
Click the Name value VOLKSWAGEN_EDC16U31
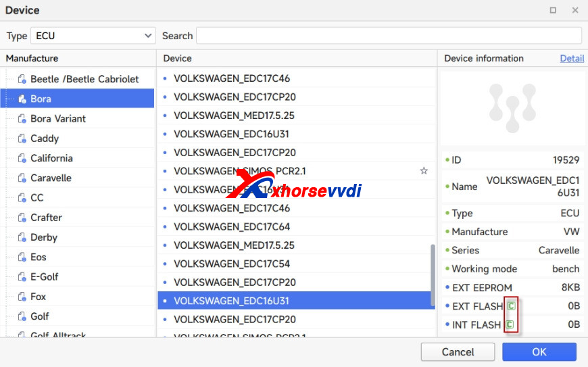pyautogui.click(x=533, y=187)
